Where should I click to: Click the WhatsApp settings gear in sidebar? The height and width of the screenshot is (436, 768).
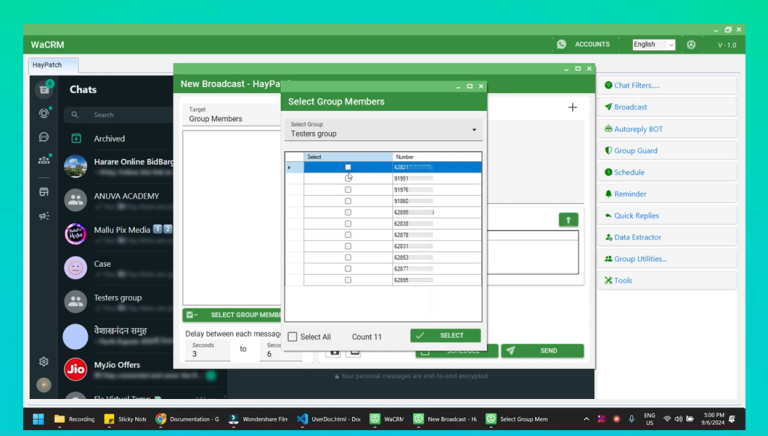[44, 362]
